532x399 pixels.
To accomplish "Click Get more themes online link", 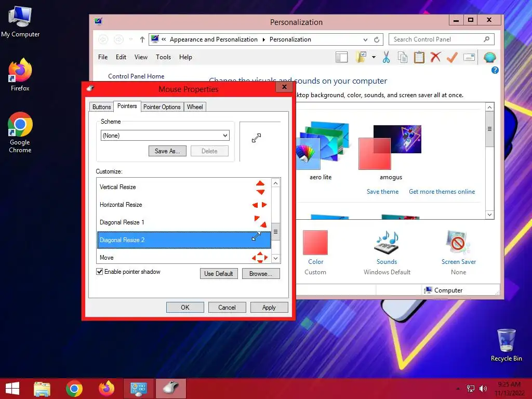I will click(442, 192).
